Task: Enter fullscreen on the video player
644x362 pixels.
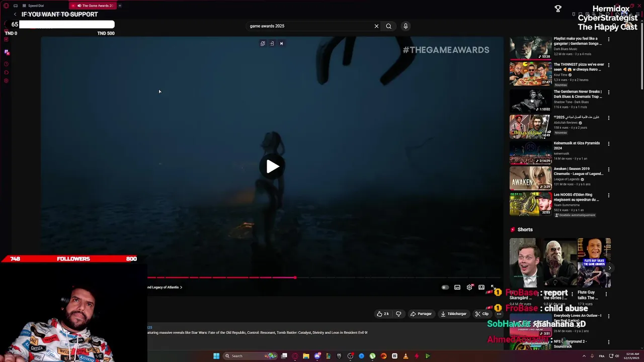Action: (x=494, y=288)
